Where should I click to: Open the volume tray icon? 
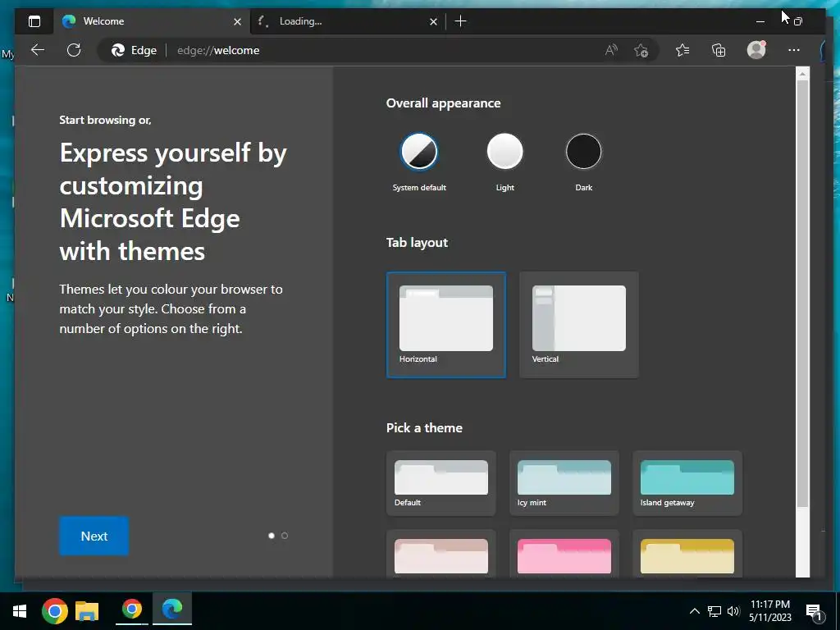coord(733,611)
